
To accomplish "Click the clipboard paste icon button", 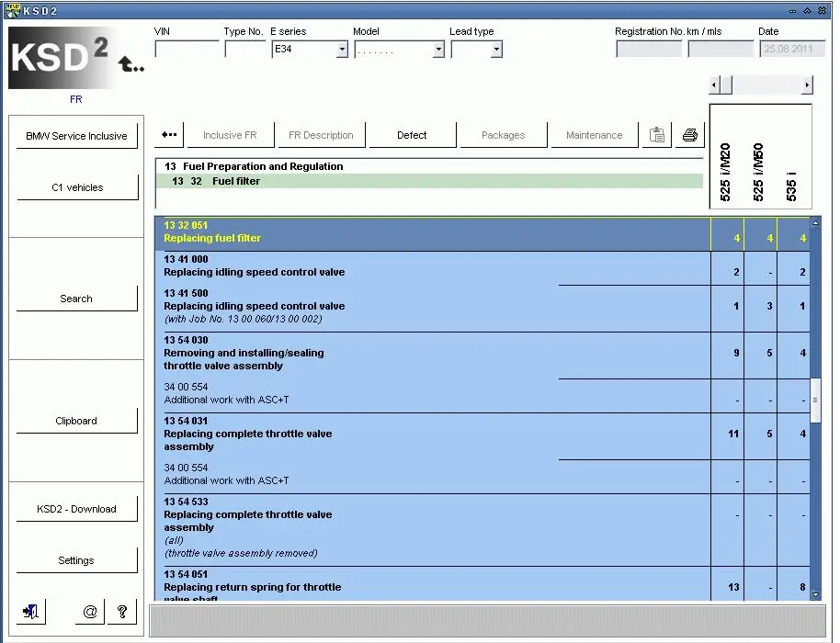I will [657, 135].
